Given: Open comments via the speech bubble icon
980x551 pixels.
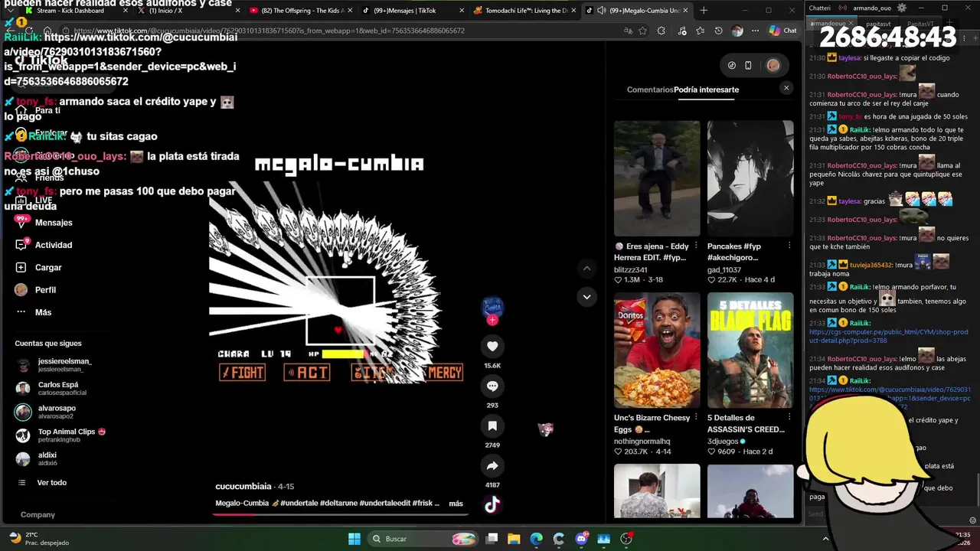Looking at the screenshot, I should 492,386.
